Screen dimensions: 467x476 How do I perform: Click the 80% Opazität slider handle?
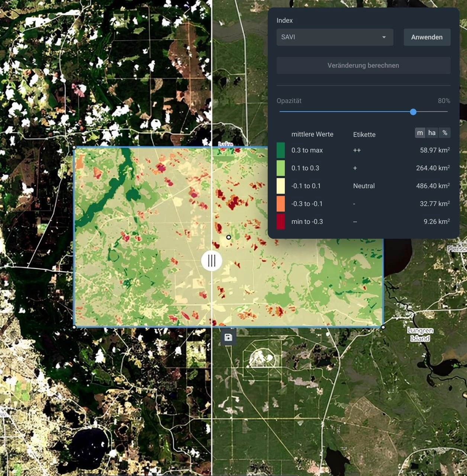(413, 112)
